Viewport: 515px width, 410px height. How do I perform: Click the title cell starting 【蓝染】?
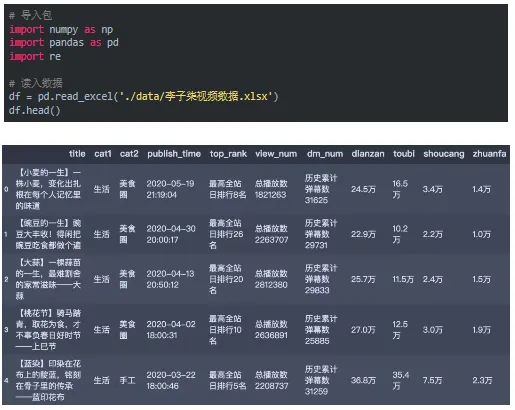pos(48,380)
